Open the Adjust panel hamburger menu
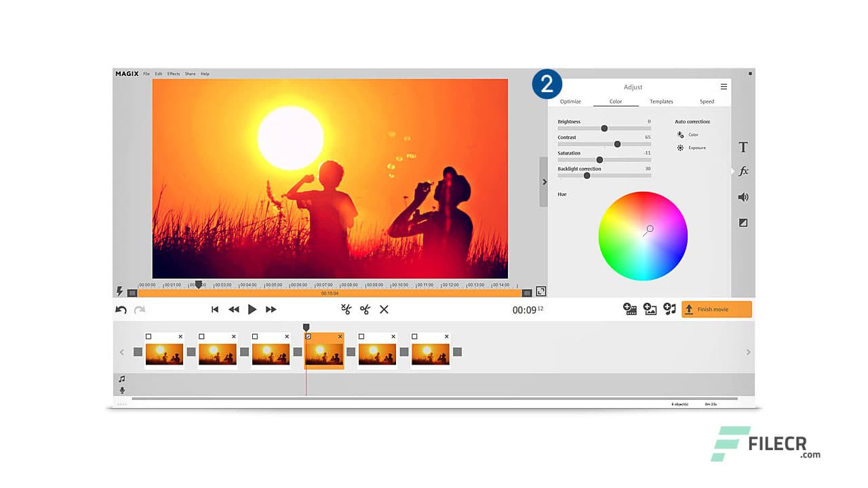Viewport: 868px width, 488px height. tap(724, 86)
